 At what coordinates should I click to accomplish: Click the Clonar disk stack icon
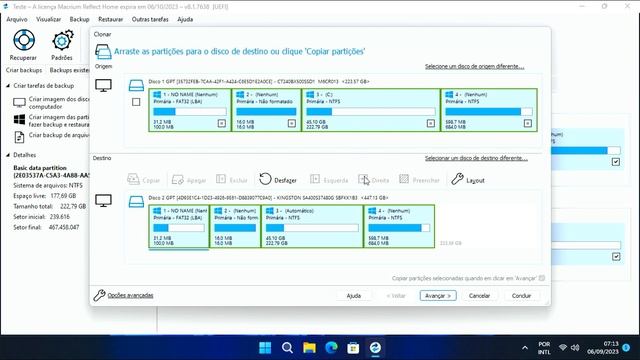[x=103, y=52]
